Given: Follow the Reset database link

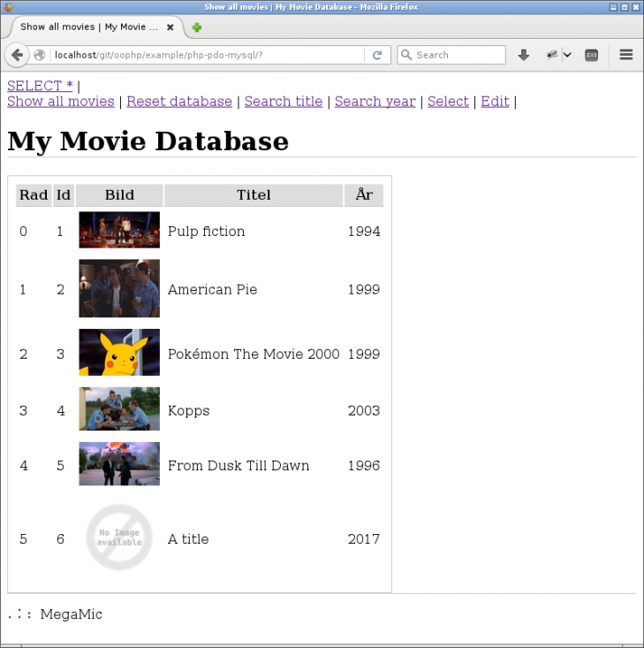Looking at the screenshot, I should (x=179, y=102).
